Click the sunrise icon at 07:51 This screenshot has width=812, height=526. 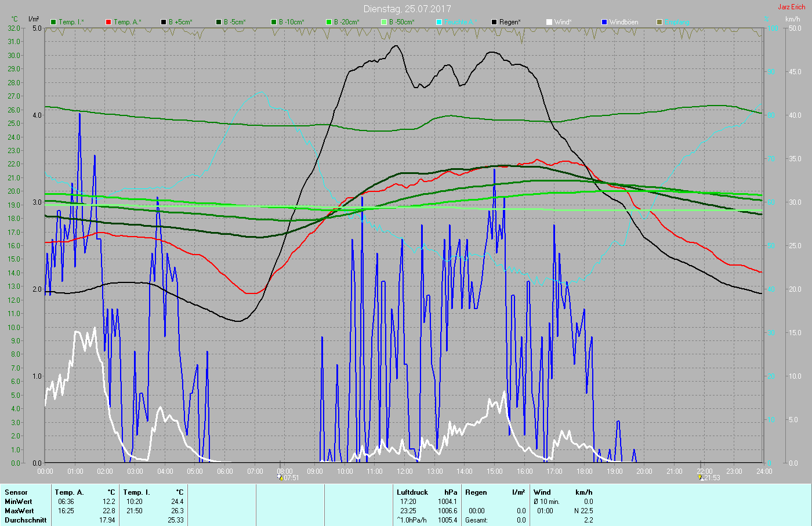point(280,478)
